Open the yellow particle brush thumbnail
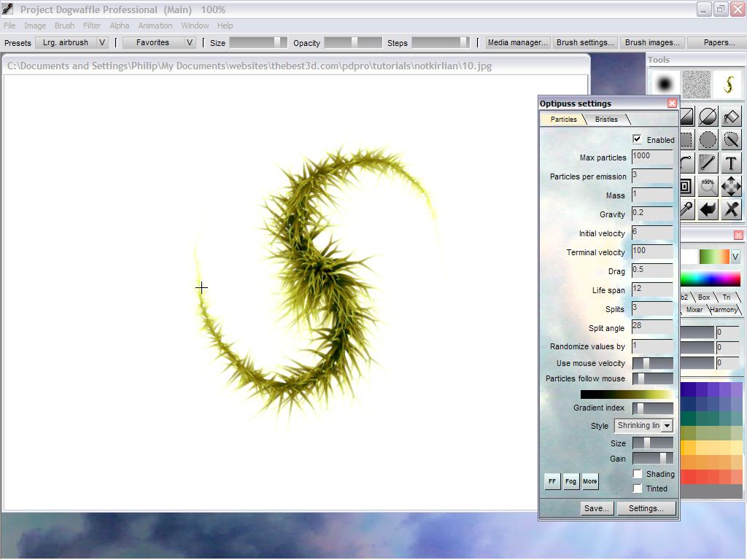 pyautogui.click(x=727, y=85)
